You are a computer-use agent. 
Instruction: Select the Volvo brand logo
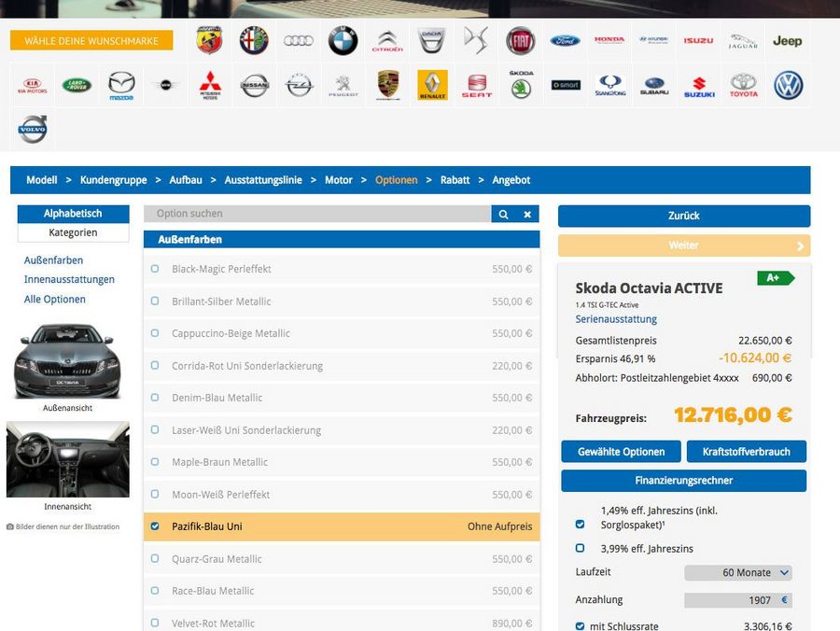[33, 129]
